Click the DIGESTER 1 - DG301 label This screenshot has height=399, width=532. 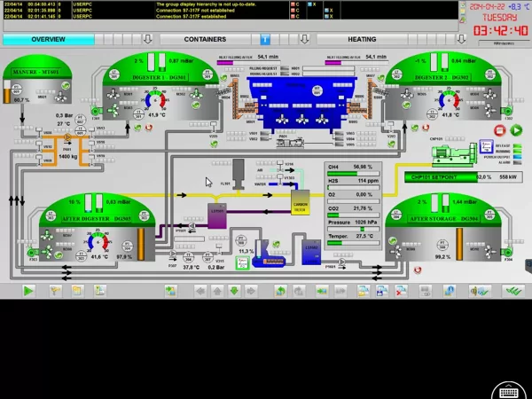tap(160, 78)
